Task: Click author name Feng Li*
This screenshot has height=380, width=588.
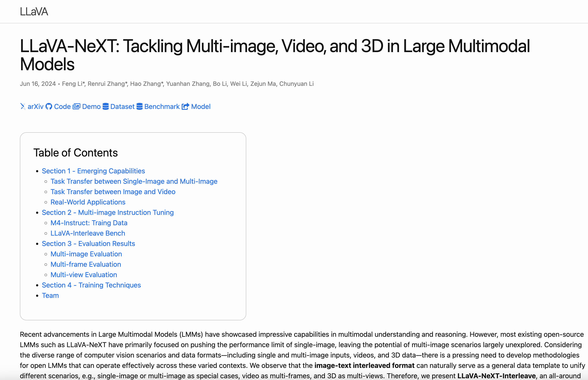Action: (73, 84)
